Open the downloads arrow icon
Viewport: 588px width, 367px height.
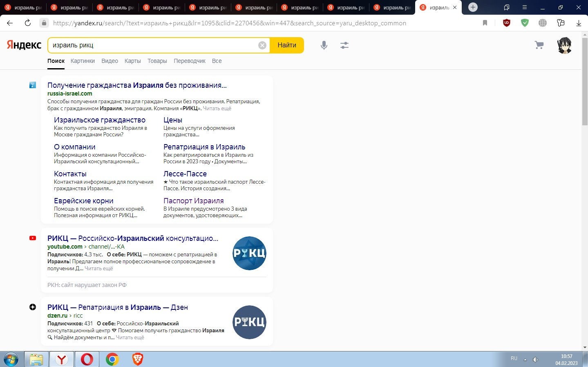pyautogui.click(x=579, y=23)
